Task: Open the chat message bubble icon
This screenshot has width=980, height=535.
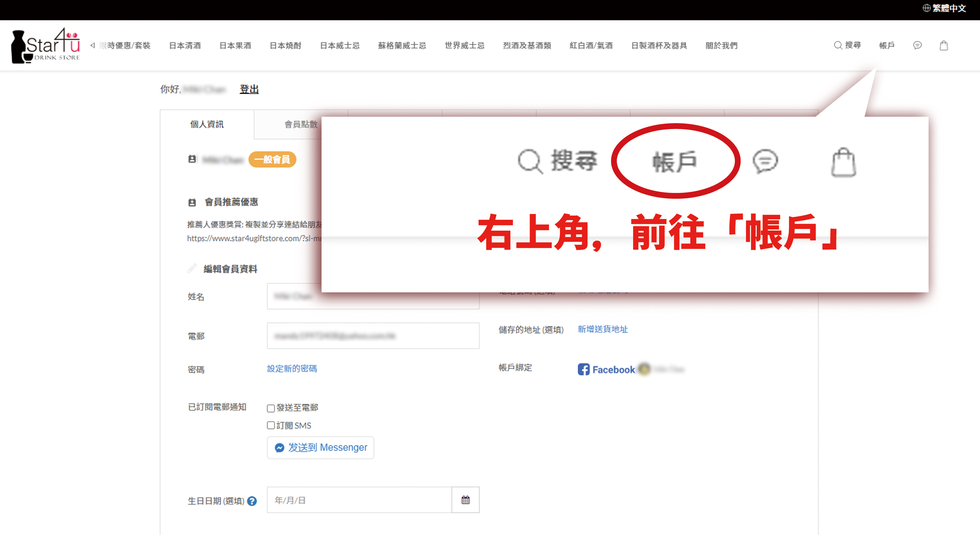Action: tap(917, 45)
